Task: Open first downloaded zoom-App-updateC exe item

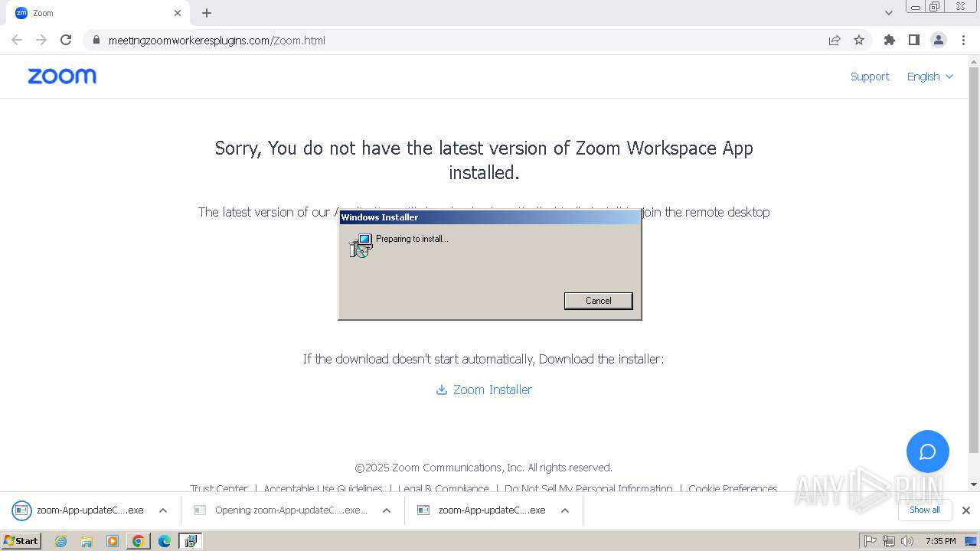Action: (x=80, y=510)
